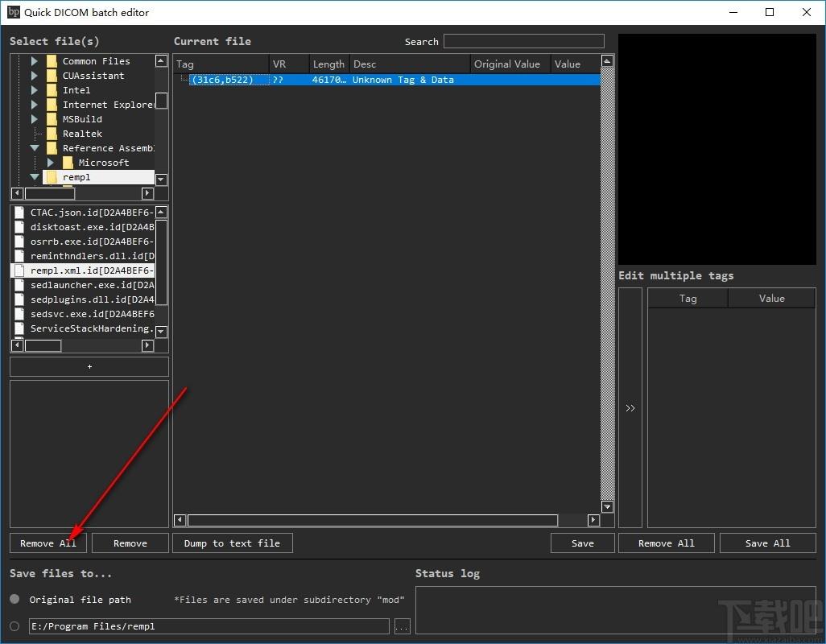Expand the CUAssistant folder node
Image resolution: width=826 pixels, height=644 pixels.
point(35,76)
